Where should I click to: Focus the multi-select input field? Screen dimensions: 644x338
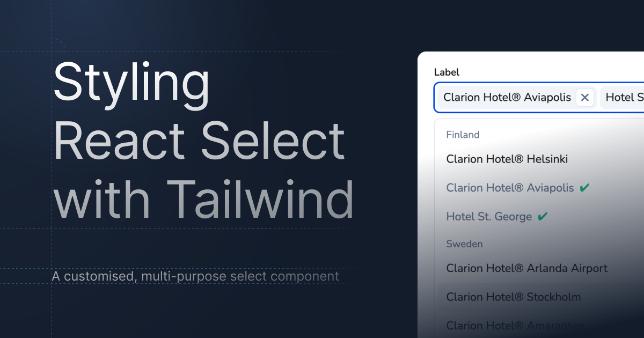pos(539,98)
